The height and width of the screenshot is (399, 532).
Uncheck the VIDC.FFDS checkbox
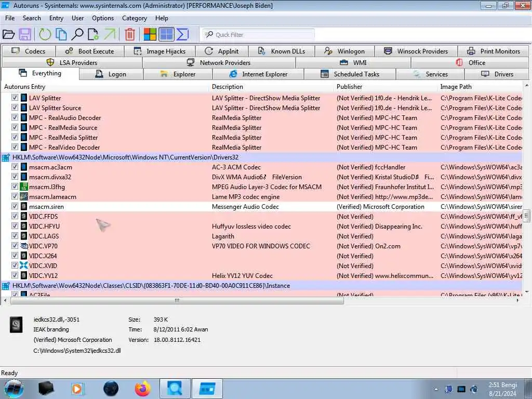click(x=15, y=216)
